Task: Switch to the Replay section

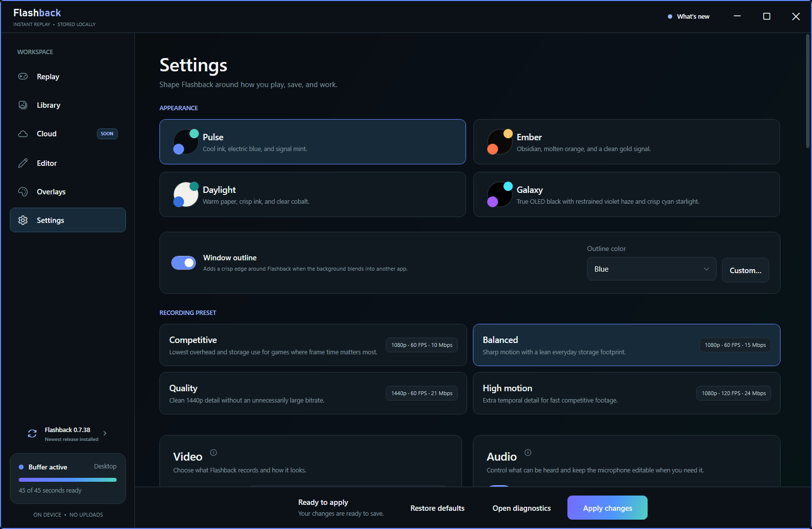Action: (x=68, y=76)
